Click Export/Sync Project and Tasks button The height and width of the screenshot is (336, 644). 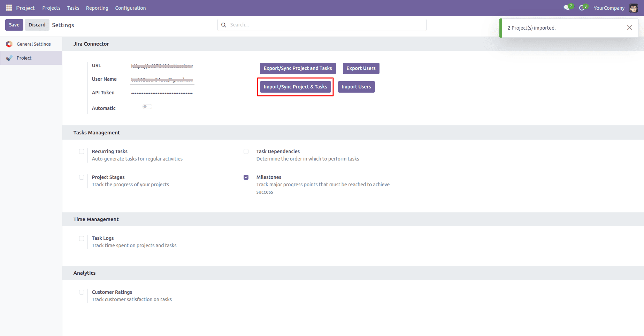pyautogui.click(x=298, y=68)
